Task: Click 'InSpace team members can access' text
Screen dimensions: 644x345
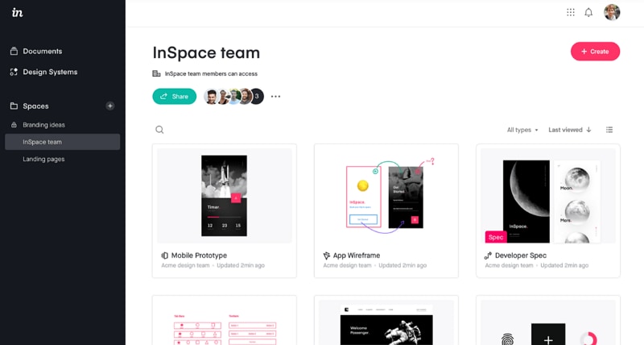Action: 211,73
